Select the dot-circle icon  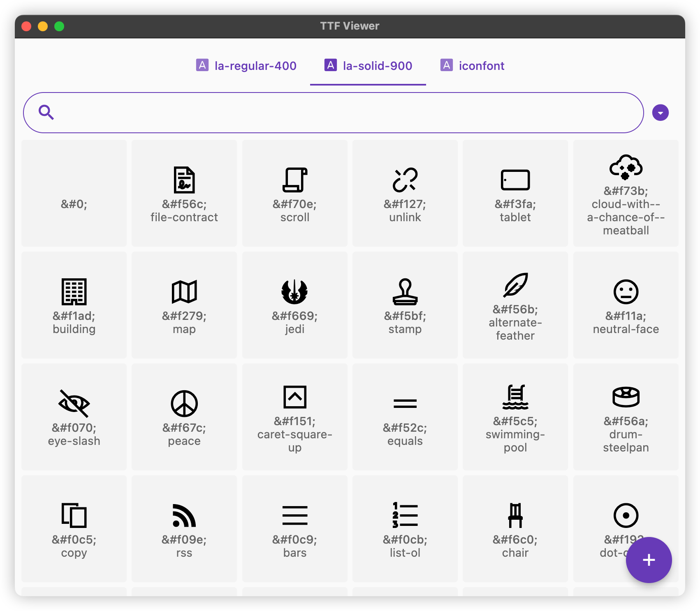click(626, 515)
